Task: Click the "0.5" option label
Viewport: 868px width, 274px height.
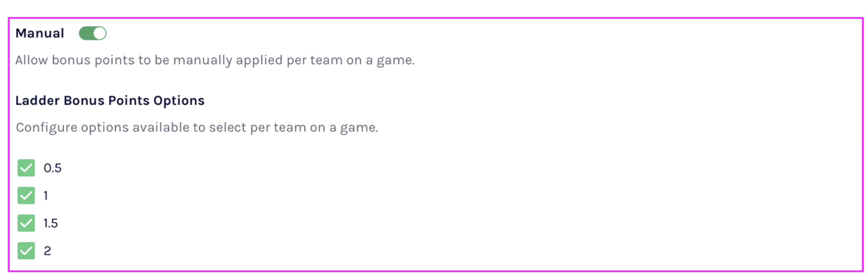Action: pos(53,168)
